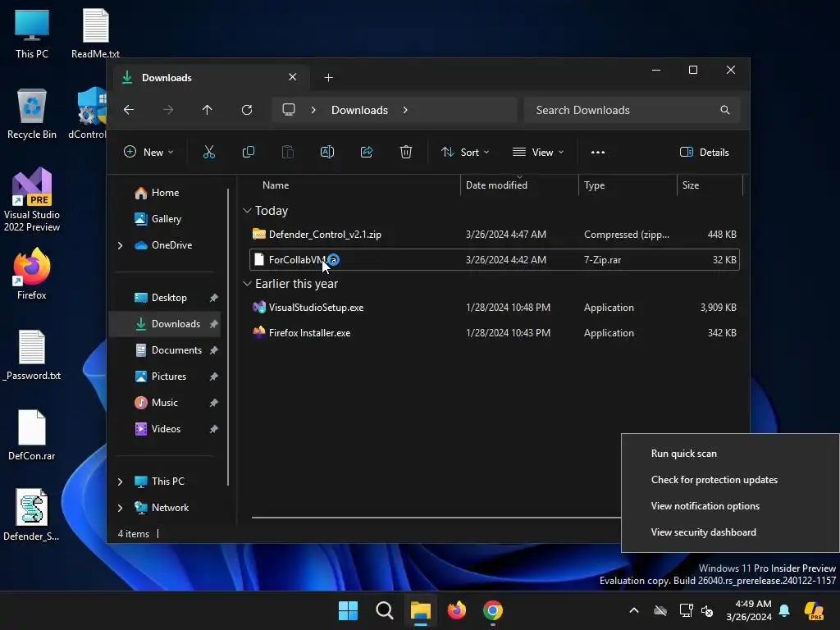This screenshot has height=630, width=840.
Task: Click the PC icon in address bar
Action: tap(289, 109)
